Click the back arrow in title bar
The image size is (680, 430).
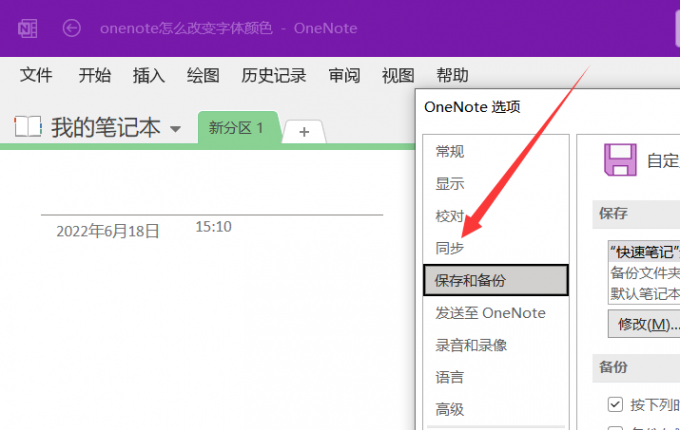pos(72,28)
